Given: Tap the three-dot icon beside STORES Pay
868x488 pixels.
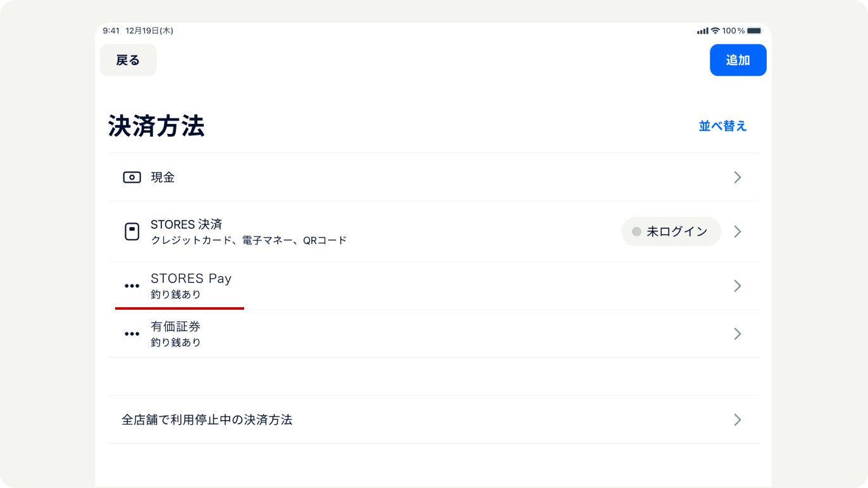Looking at the screenshot, I should tap(132, 286).
